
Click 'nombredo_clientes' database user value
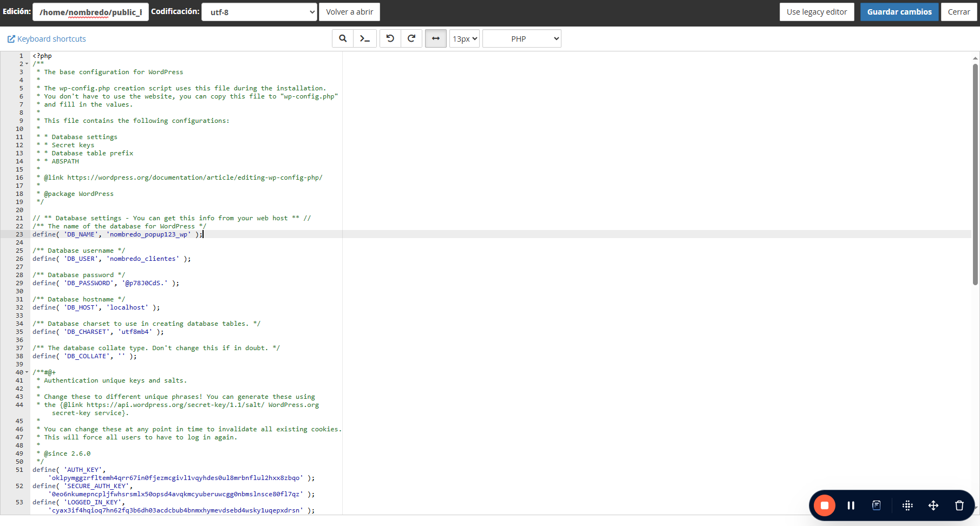click(x=143, y=259)
